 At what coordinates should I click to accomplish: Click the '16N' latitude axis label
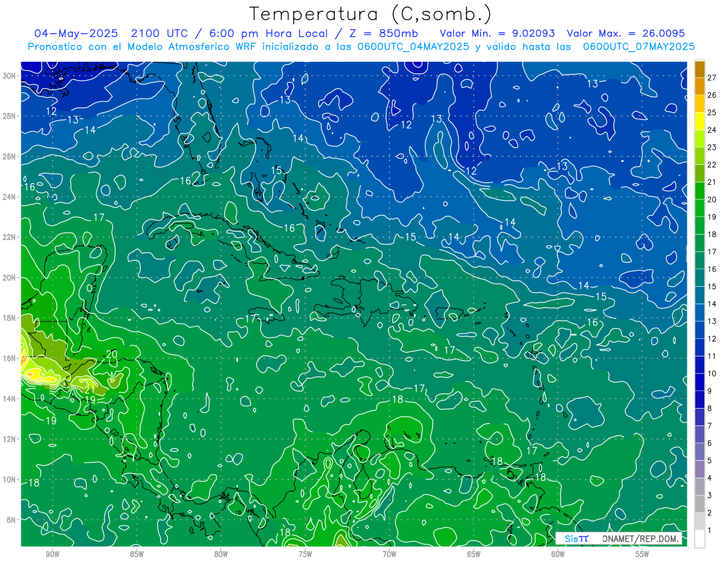(10, 358)
